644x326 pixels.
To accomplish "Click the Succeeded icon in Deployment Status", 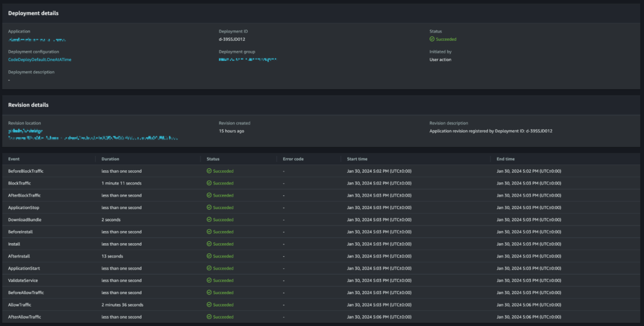I will (x=432, y=39).
